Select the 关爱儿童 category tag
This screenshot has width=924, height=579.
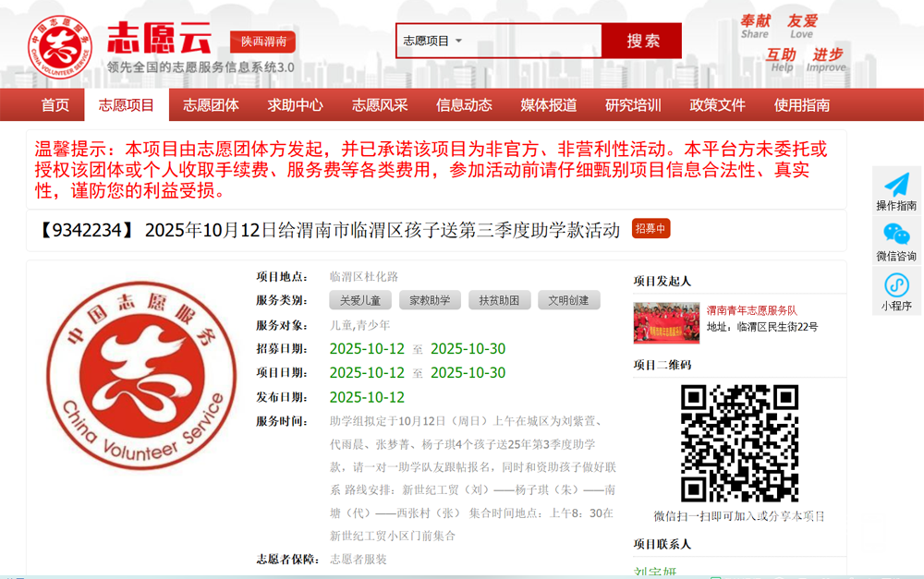pyautogui.click(x=359, y=300)
